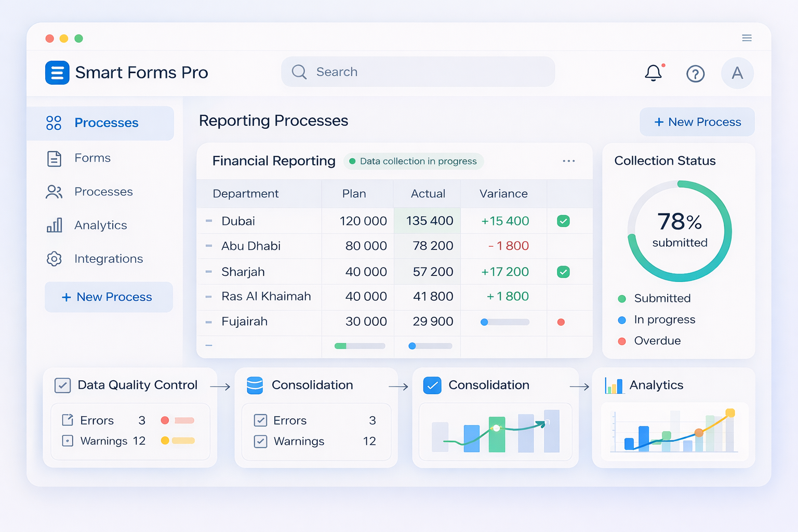Click New Process button in page header
This screenshot has height=532, width=798.
click(x=697, y=122)
